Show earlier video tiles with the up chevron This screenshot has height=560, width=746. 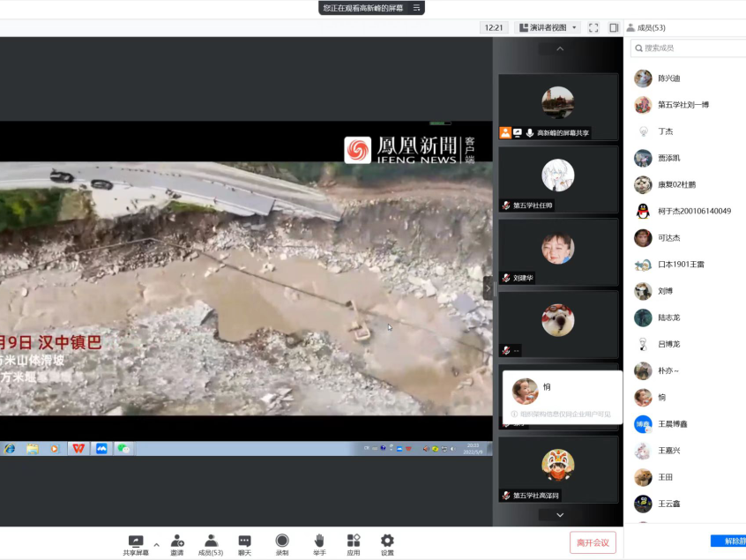click(x=560, y=49)
